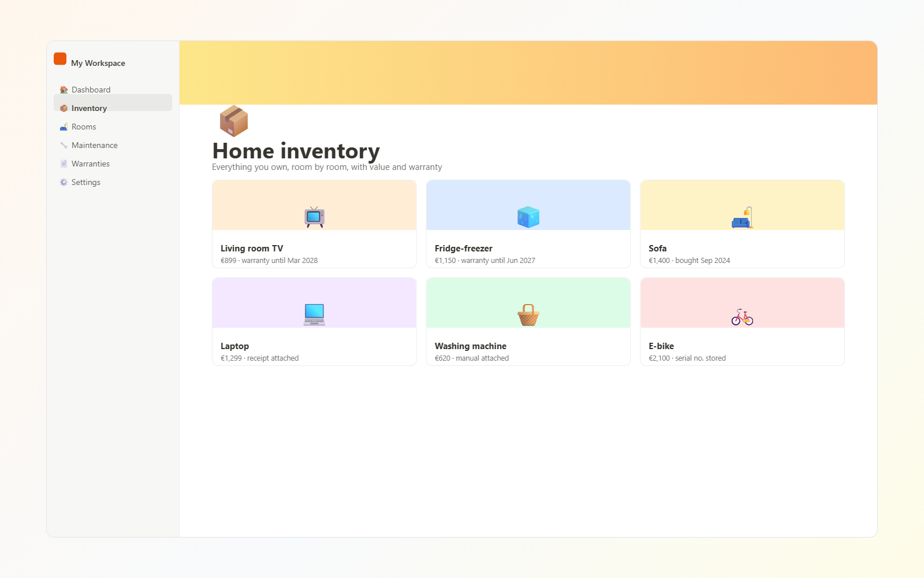Click the large package icon above the title

234,121
